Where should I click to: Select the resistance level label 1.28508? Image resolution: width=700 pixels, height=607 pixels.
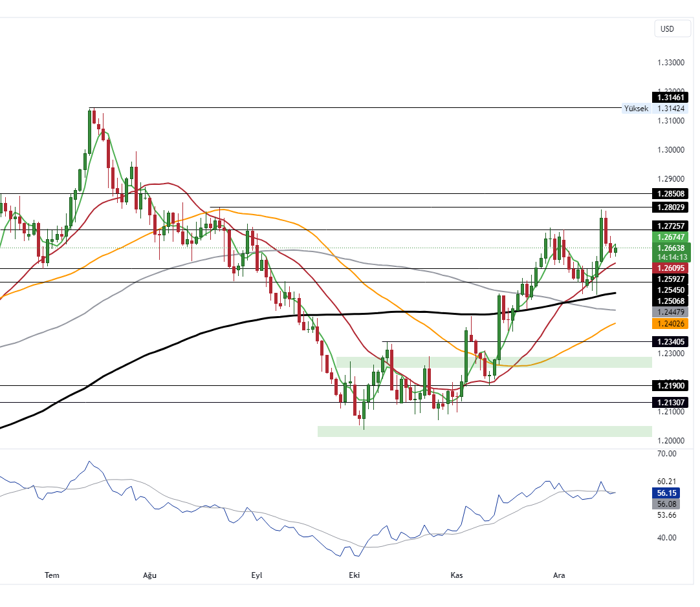[x=670, y=193]
